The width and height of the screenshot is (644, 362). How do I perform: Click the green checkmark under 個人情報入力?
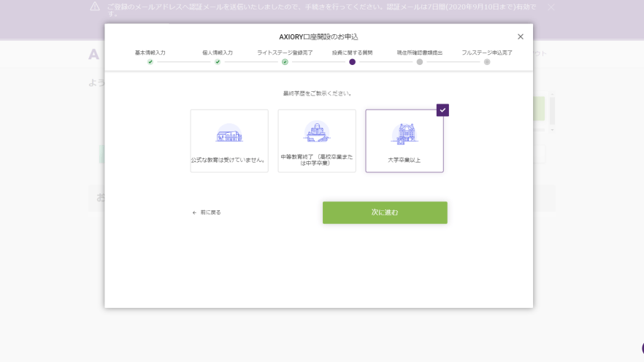pos(218,62)
